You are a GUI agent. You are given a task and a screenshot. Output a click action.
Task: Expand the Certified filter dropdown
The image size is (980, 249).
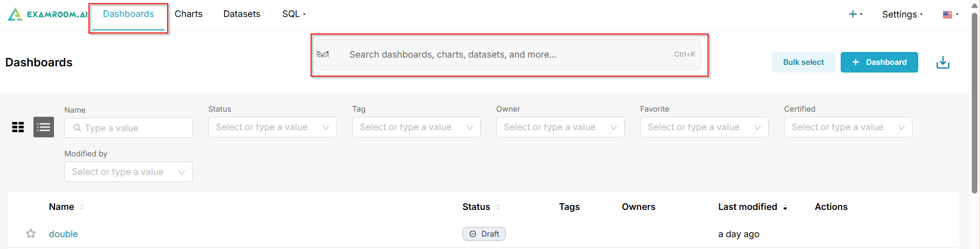(848, 127)
